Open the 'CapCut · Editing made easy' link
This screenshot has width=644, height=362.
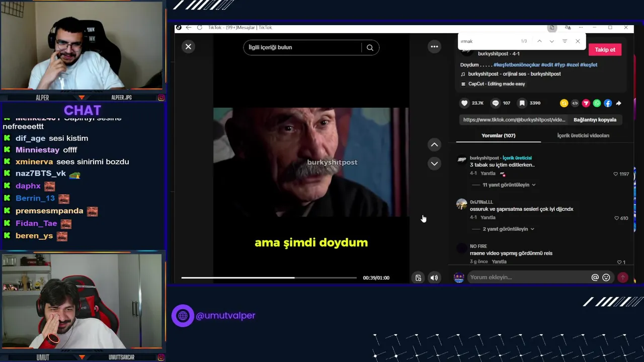(497, 84)
